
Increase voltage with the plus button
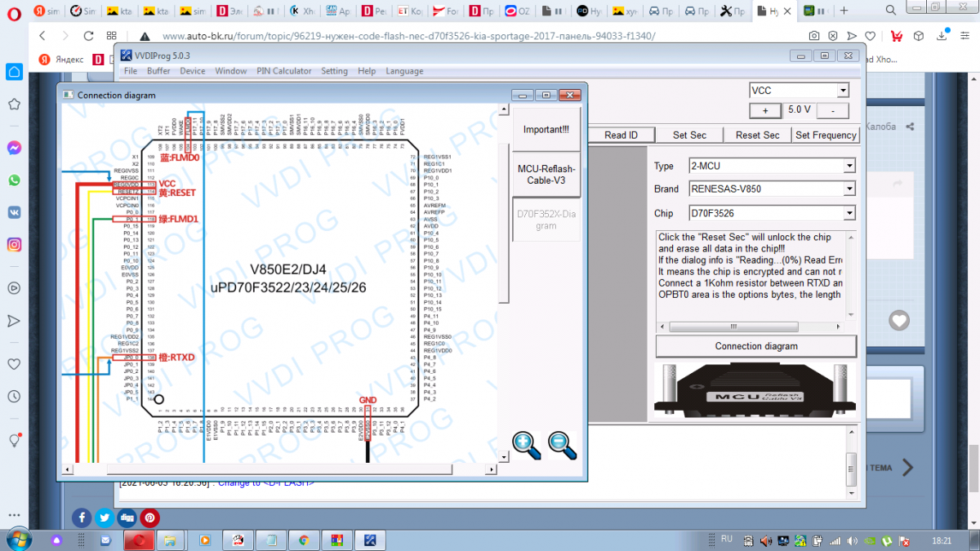coord(765,110)
